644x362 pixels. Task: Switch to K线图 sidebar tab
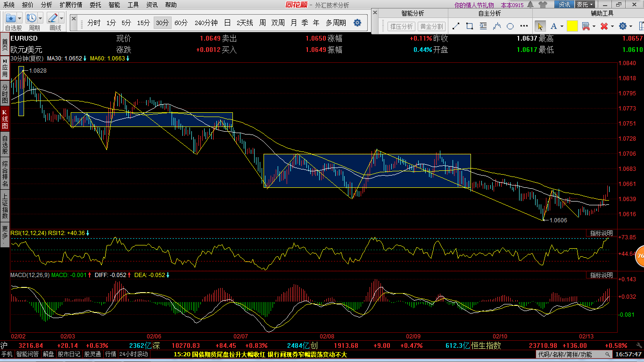(x=5, y=119)
